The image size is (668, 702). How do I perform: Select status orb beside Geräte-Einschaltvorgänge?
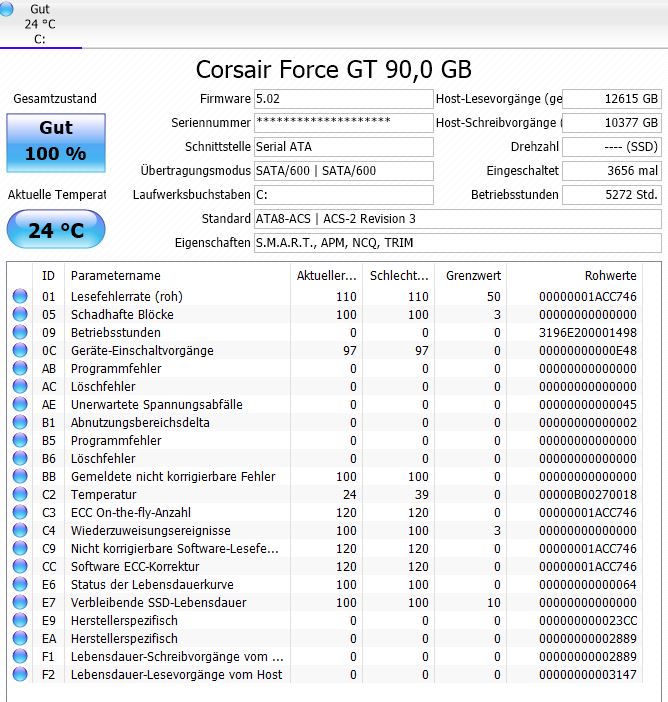click(20, 350)
